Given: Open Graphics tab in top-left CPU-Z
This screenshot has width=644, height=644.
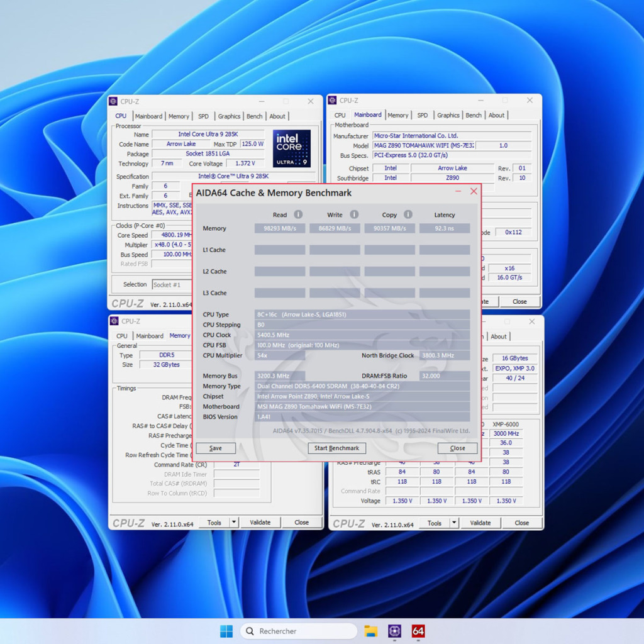Looking at the screenshot, I should coord(229,116).
